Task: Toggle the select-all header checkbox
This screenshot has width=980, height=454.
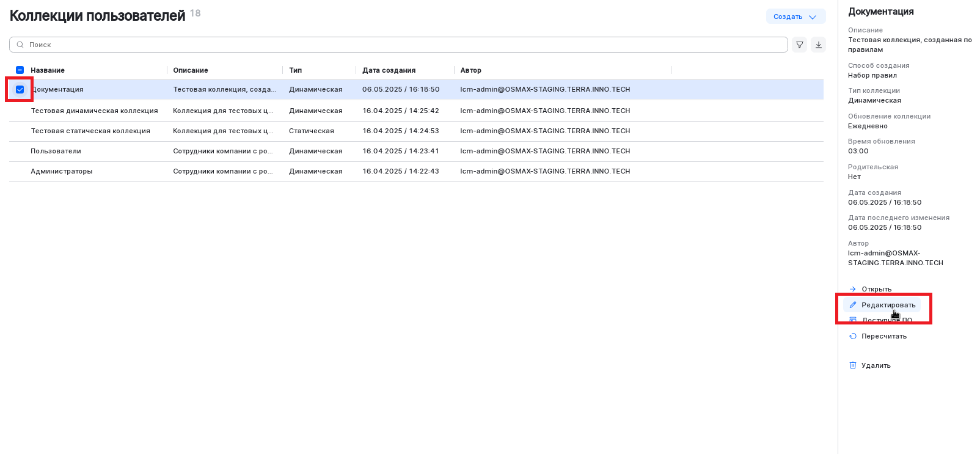Action: point(20,70)
